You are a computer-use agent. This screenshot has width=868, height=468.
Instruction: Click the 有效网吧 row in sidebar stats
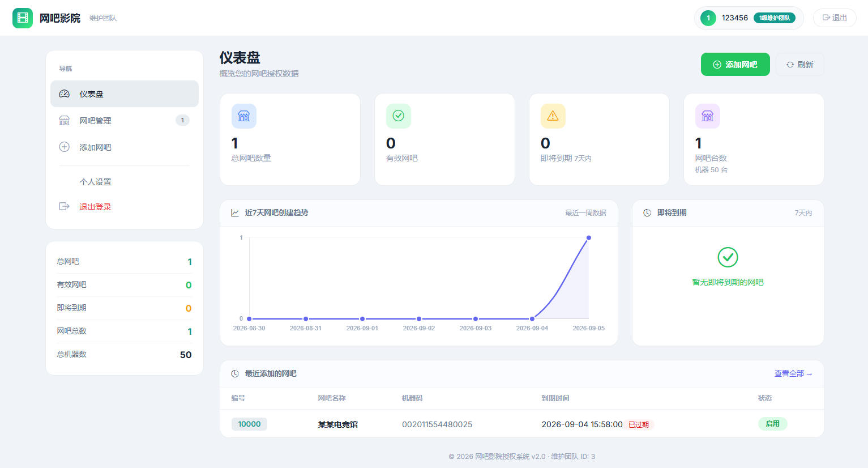point(125,285)
